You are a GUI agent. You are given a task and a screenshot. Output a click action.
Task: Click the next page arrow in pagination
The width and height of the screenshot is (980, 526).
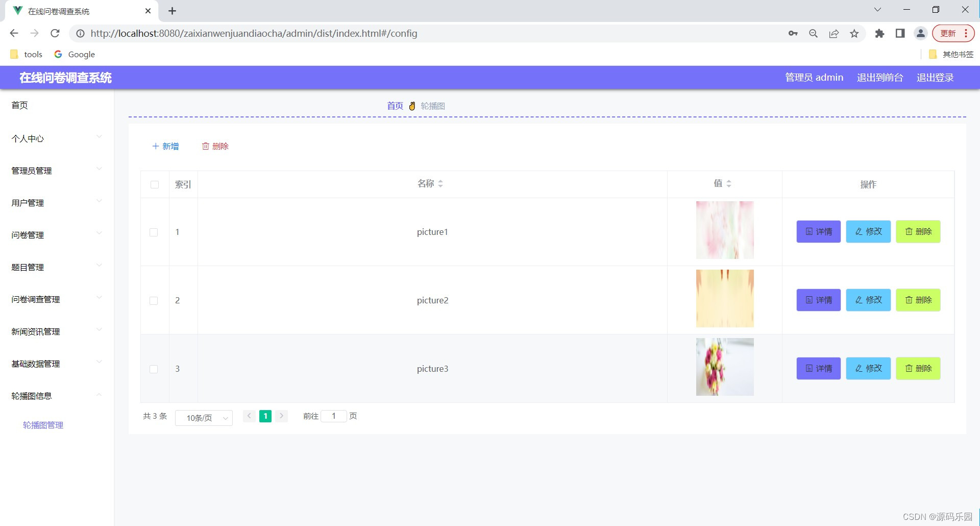pyautogui.click(x=281, y=416)
